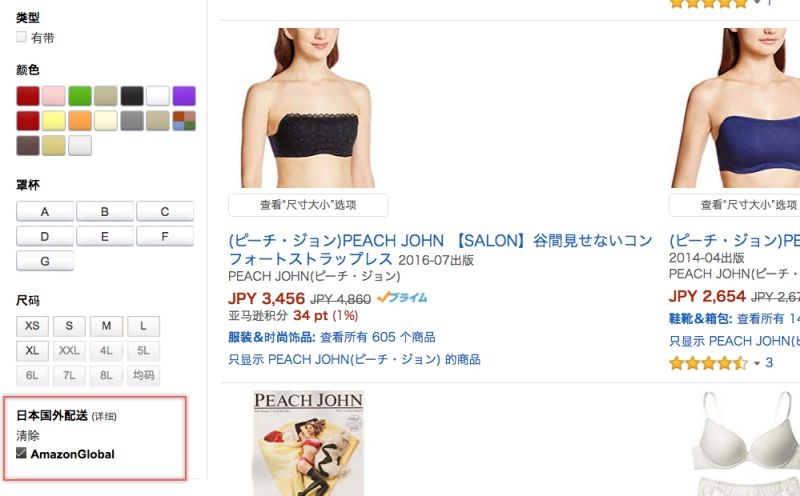This screenshot has width=800, height=496.
Task: Choose the pink color swatch
Action: coord(54,96)
